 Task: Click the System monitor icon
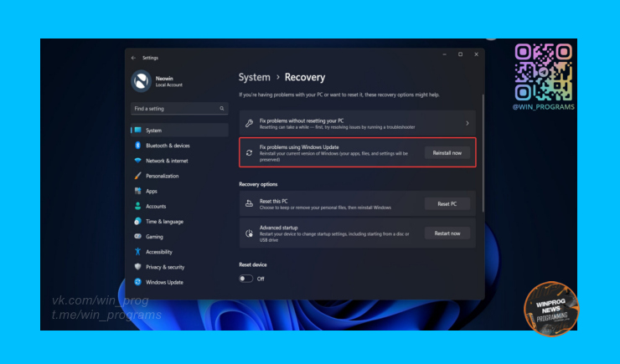pyautogui.click(x=138, y=130)
